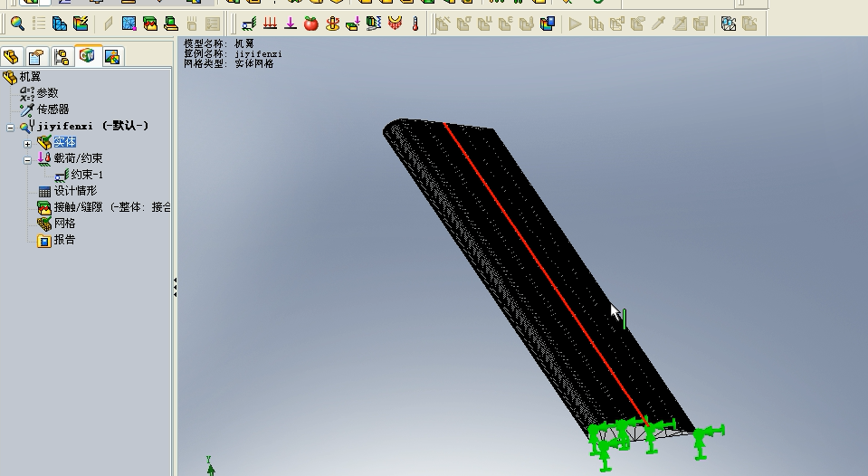Click the Remote Load icon with purple arrow
The width and height of the screenshot is (868, 476).
(x=353, y=24)
